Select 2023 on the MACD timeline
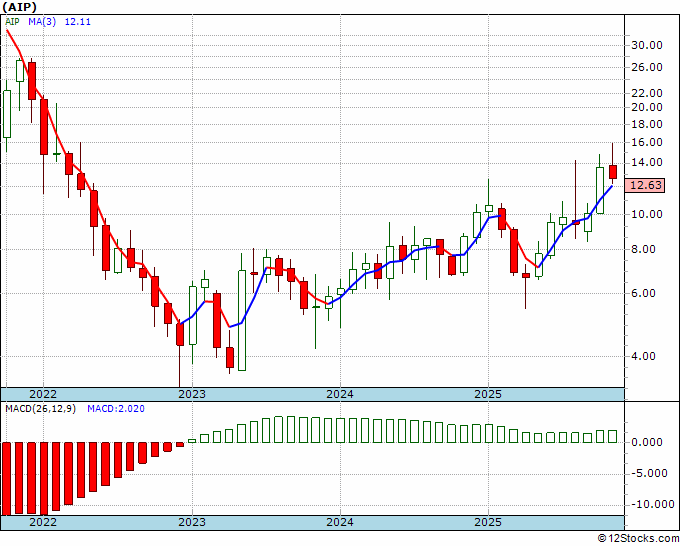Image resolution: width=680 pixels, height=546 pixels. pyautogui.click(x=192, y=522)
